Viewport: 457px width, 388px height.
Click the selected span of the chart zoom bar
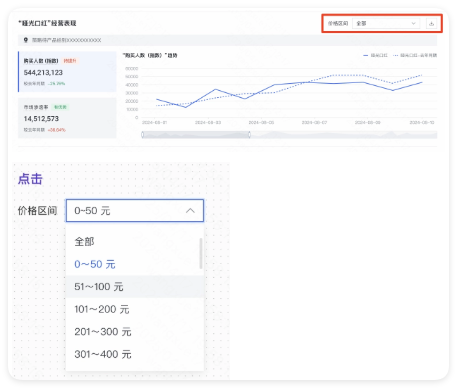[196, 135]
